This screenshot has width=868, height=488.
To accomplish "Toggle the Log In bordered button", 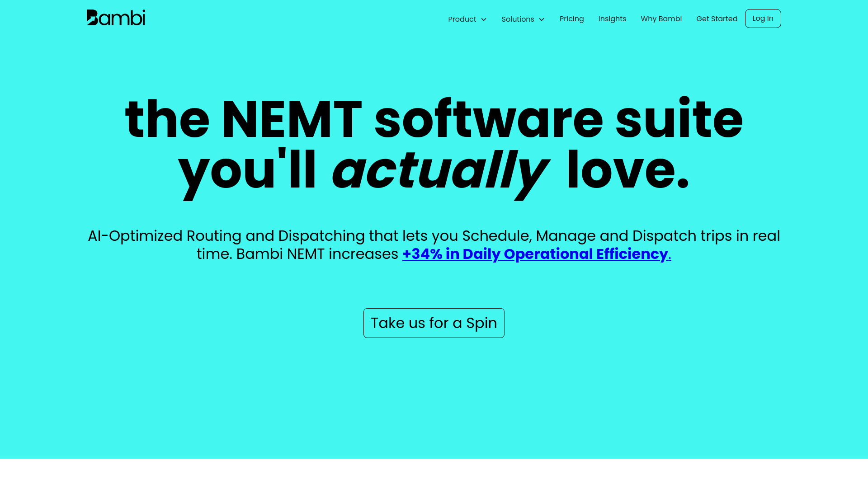I will click(x=763, y=19).
